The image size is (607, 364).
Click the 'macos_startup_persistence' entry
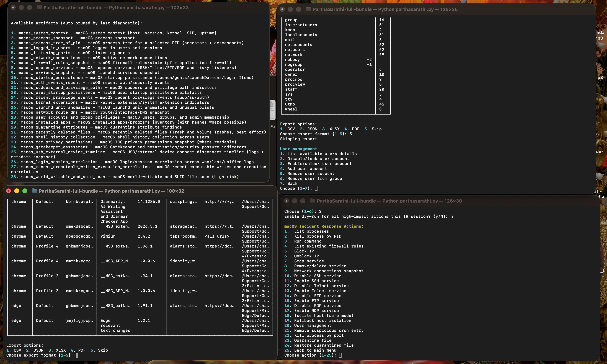point(132,78)
